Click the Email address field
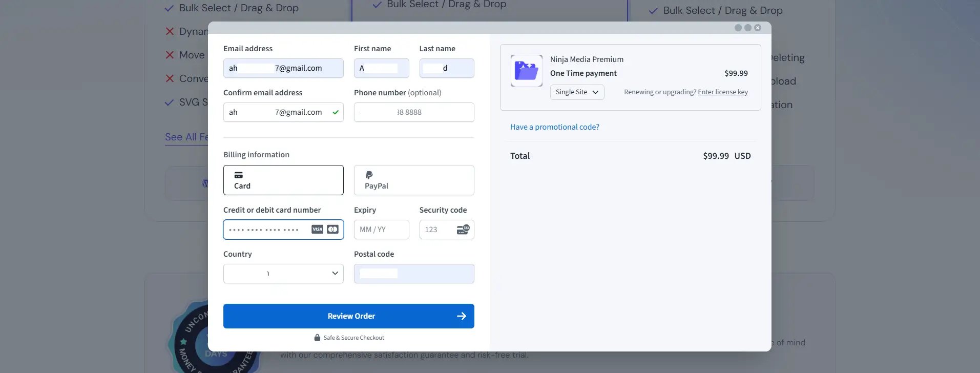This screenshot has width=980, height=373. coord(283,68)
